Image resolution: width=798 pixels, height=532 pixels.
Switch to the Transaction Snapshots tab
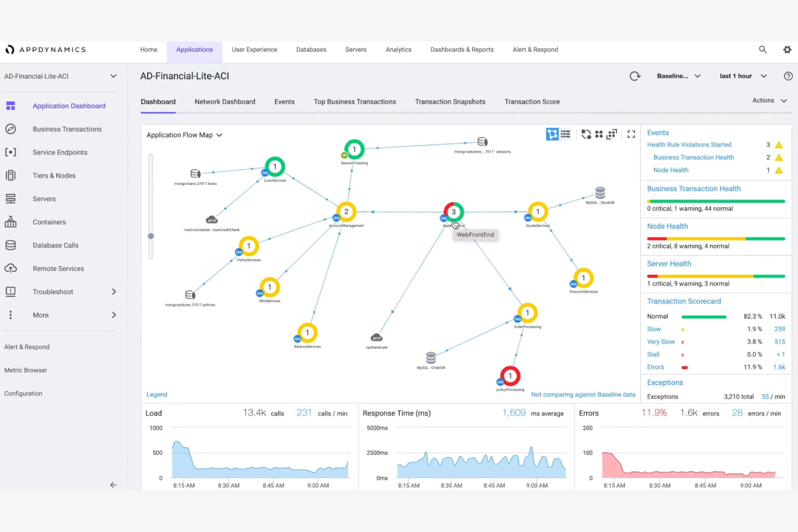point(450,101)
